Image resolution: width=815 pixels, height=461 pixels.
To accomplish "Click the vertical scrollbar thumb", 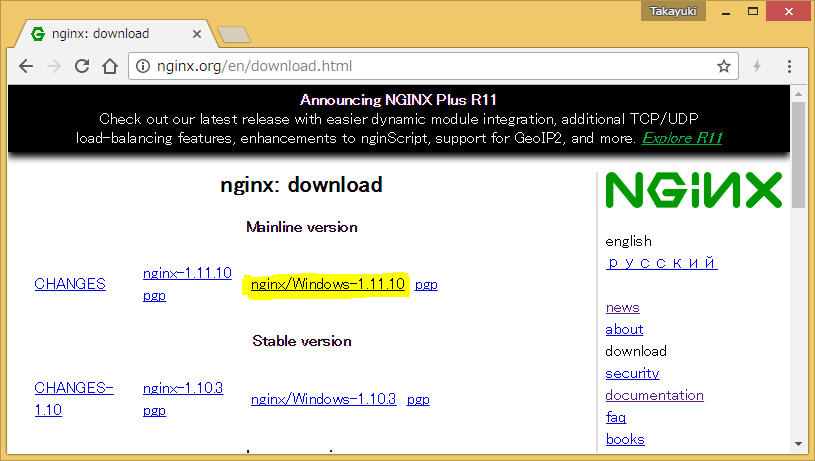I will coord(798,155).
